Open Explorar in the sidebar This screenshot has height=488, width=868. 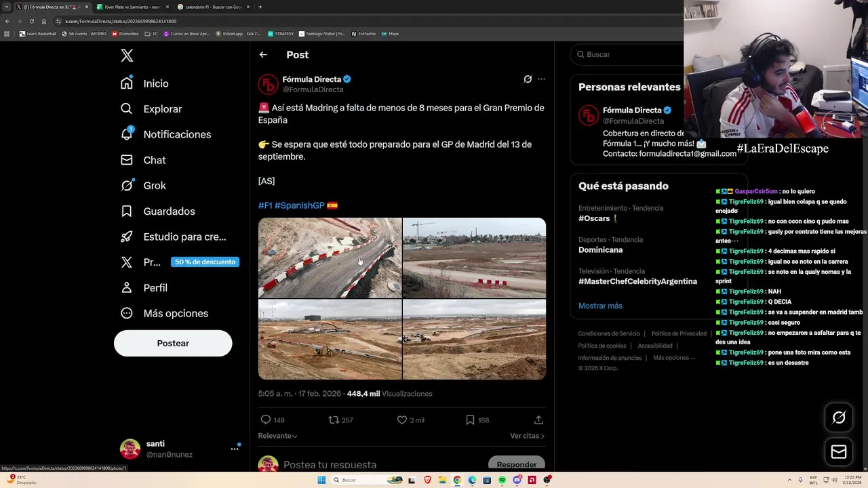[x=151, y=108]
